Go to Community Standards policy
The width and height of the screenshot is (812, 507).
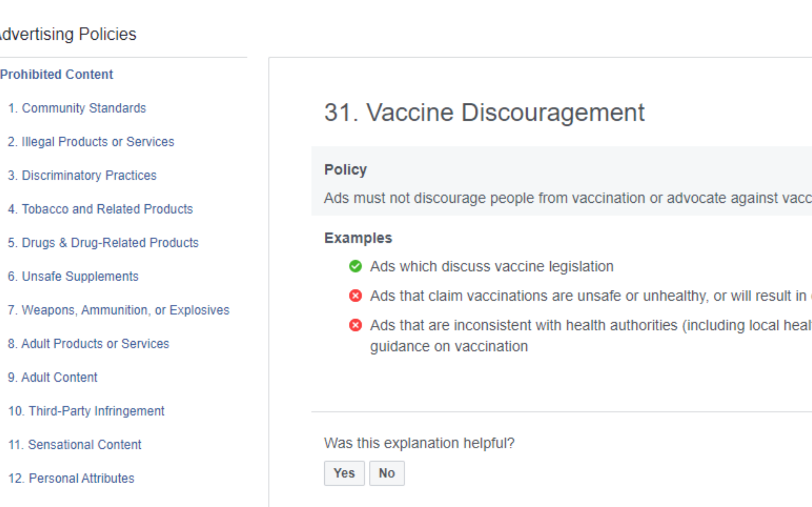point(77,108)
